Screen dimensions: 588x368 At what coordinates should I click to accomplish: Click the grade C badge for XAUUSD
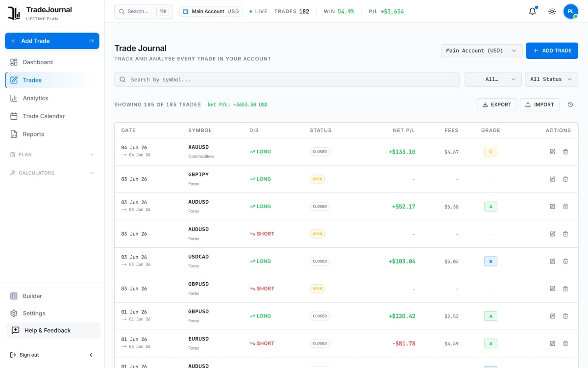[490, 152]
